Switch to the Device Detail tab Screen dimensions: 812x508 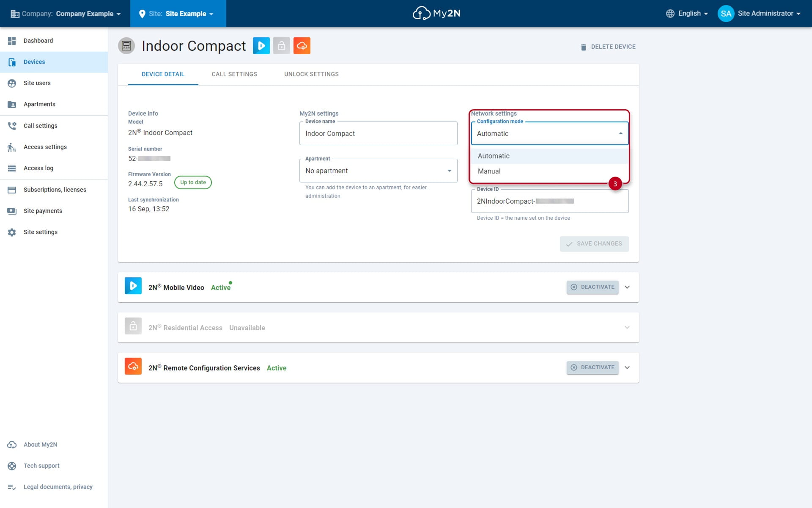pyautogui.click(x=163, y=74)
